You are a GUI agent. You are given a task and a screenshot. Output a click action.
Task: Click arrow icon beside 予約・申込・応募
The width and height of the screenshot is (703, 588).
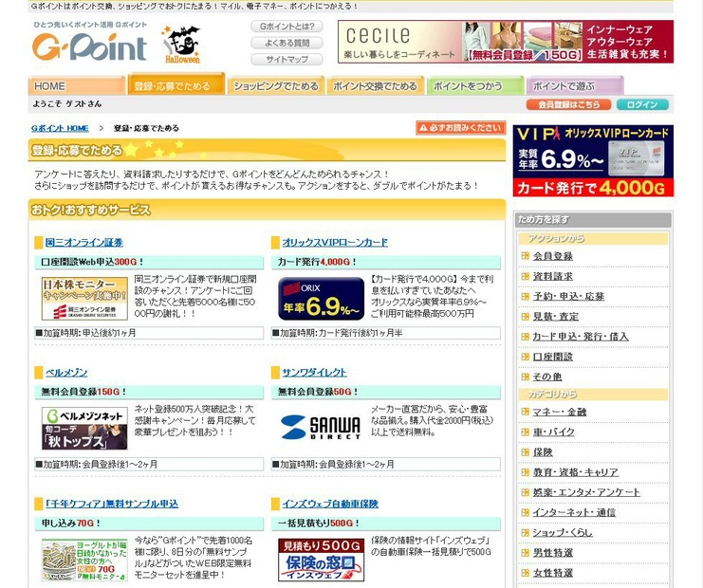pos(525,296)
